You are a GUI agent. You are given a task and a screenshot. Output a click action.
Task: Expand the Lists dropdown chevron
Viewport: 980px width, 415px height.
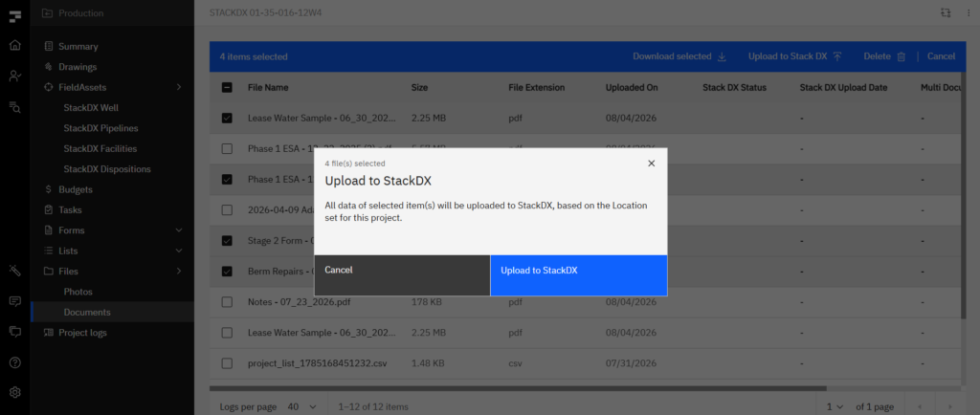pyautogui.click(x=179, y=251)
